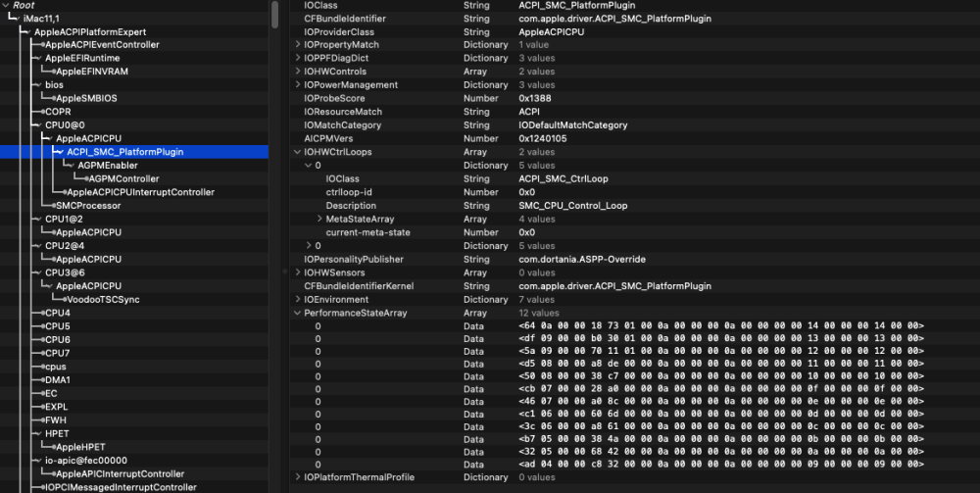This screenshot has width=980, height=493.
Task: Expand the IOPlatformThermalProfile dictionary
Action: [x=298, y=477]
